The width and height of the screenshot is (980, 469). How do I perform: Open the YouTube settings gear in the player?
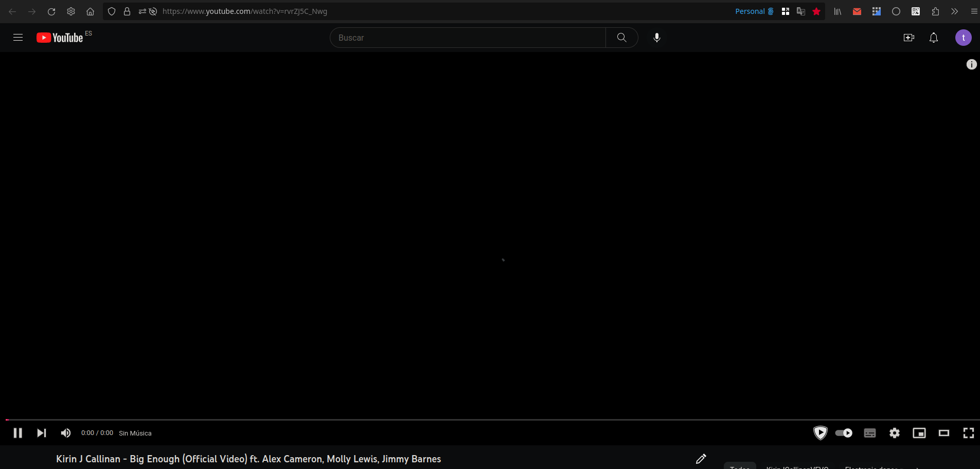tap(895, 433)
